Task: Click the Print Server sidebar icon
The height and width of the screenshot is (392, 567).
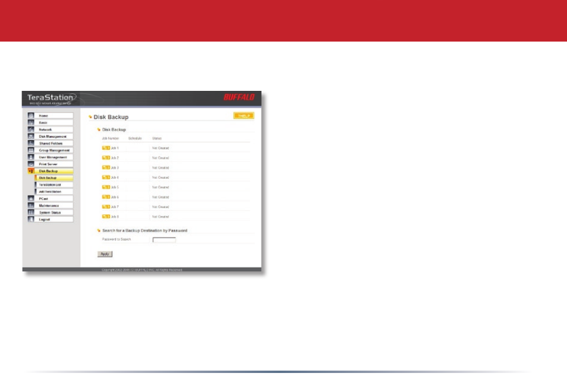Action: (31, 164)
